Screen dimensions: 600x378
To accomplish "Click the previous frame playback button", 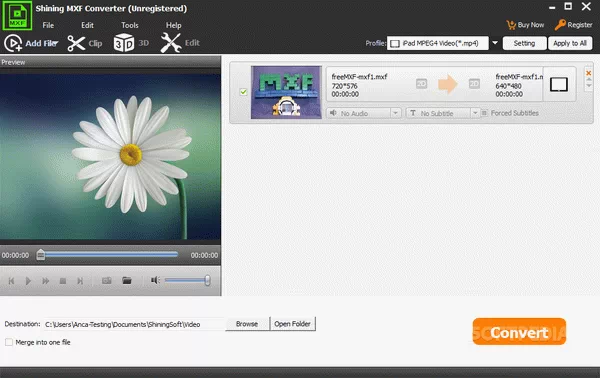I will point(11,281).
